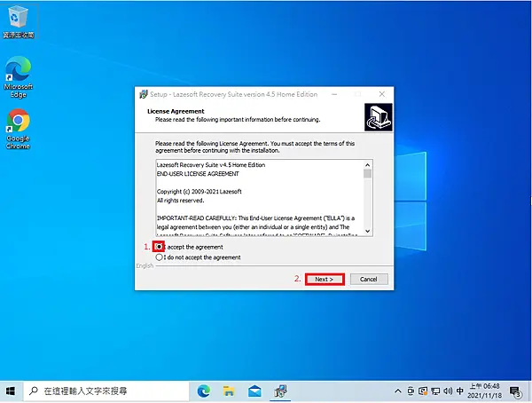This screenshot has width=532, height=403.
Task: Open Microsoft Edge desktop shortcut
Action: [x=19, y=77]
